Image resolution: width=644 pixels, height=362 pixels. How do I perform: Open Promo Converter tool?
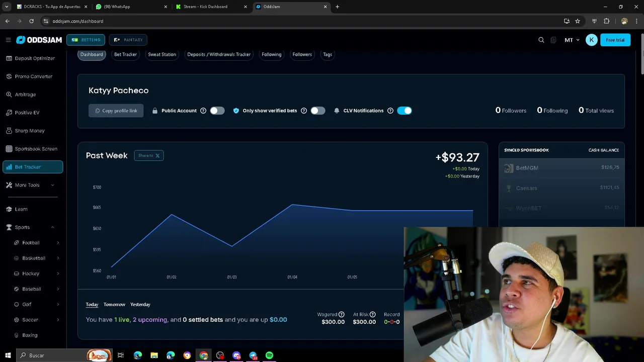point(33,76)
